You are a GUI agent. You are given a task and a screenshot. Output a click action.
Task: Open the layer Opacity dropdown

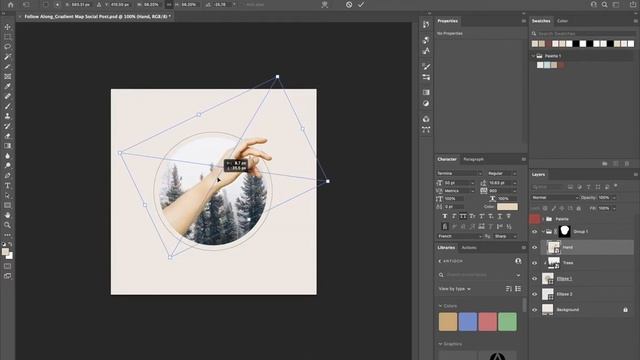613,198
